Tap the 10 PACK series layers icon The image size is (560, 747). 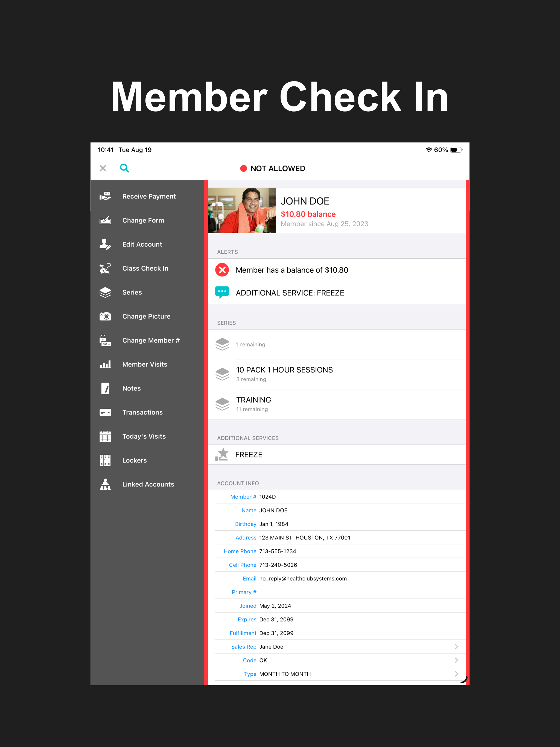tap(222, 374)
